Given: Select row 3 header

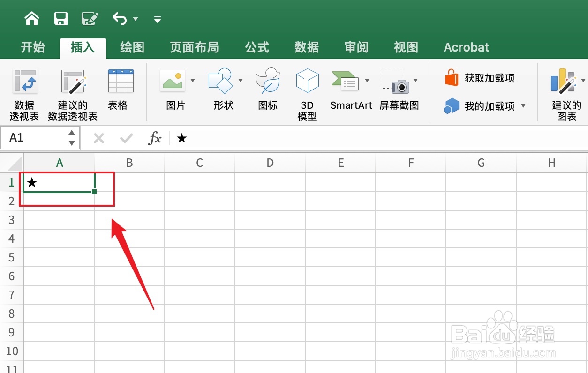Looking at the screenshot, I should point(12,220).
